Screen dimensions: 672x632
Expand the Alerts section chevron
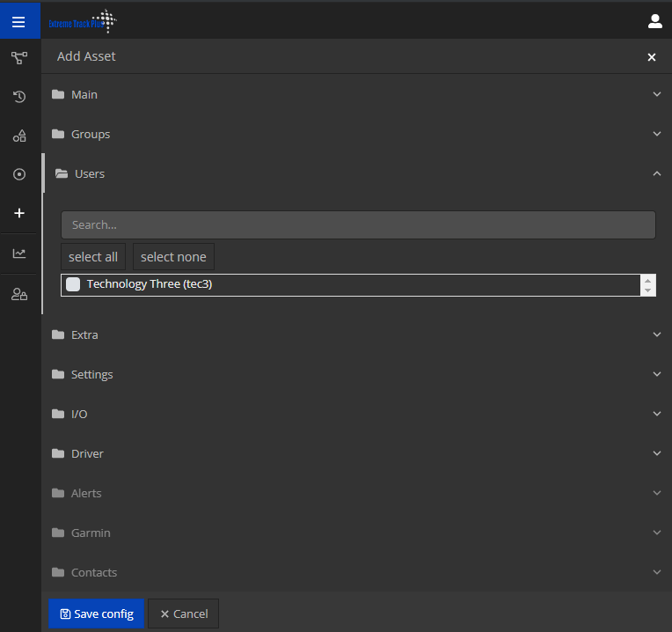[x=656, y=493]
